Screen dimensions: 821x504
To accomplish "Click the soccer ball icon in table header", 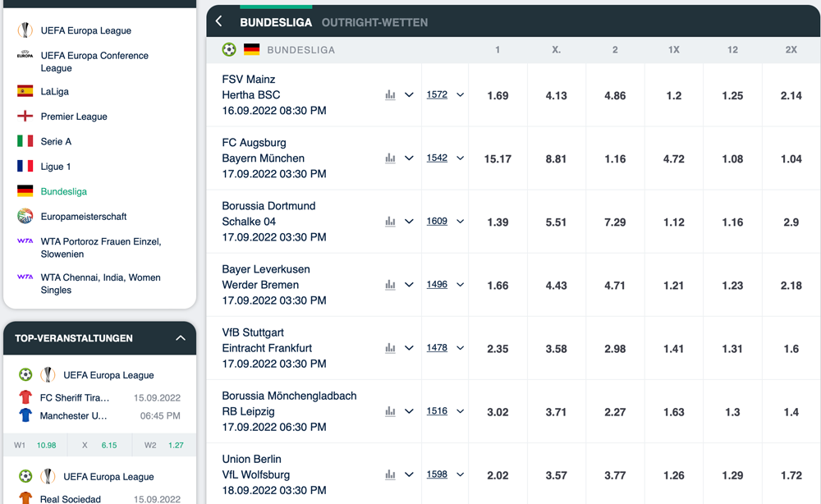I will point(229,50).
